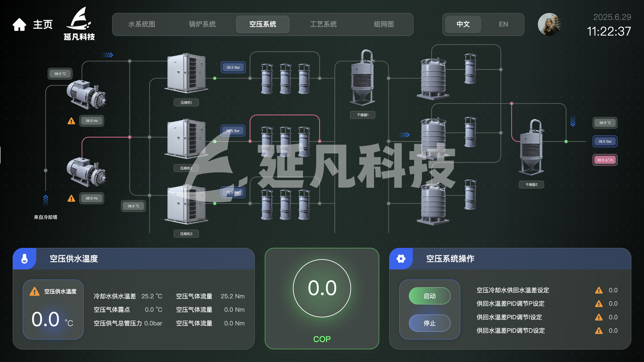Open the 工艺系统 tab
Screen dimensions: 644x362
[x=323, y=24]
